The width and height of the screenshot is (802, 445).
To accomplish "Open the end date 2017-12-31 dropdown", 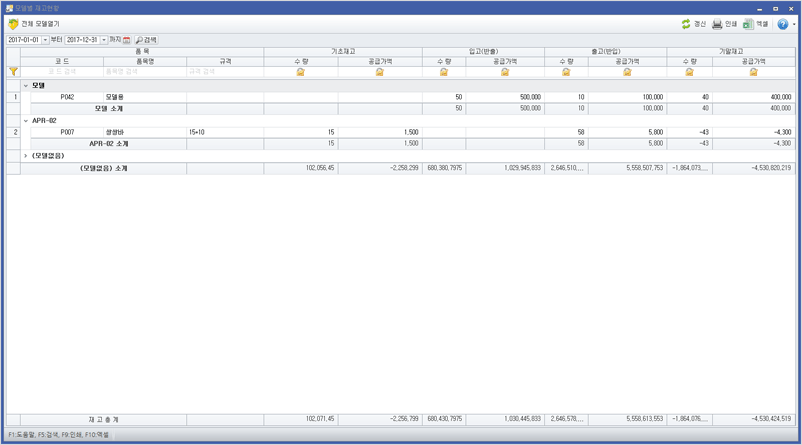I will 103,40.
